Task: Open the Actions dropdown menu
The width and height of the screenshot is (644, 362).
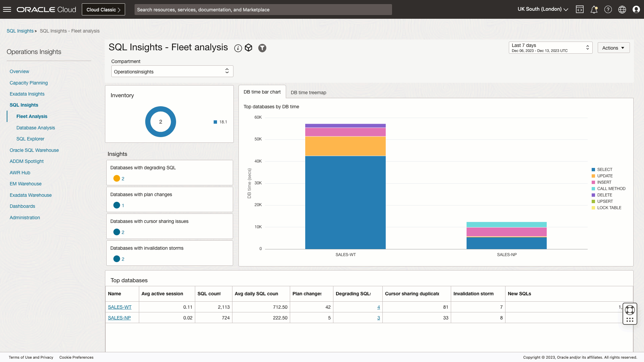Action: click(613, 48)
